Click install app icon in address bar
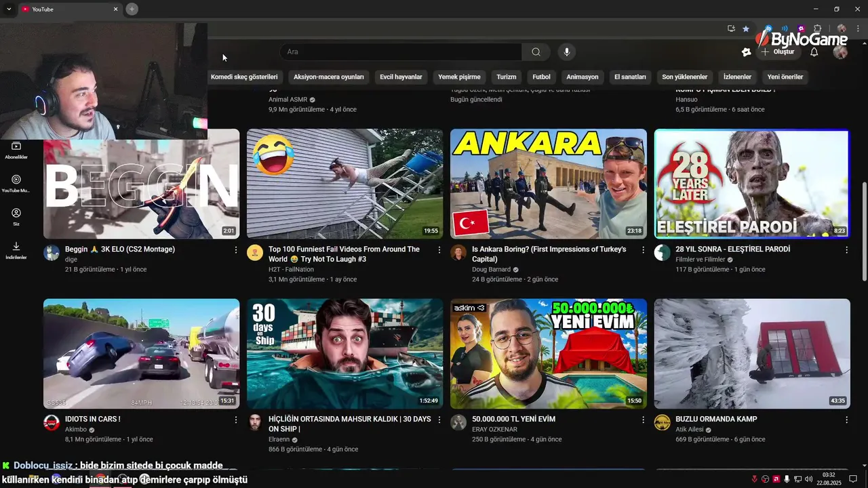Viewport: 868px width, 488px height. [x=731, y=28]
